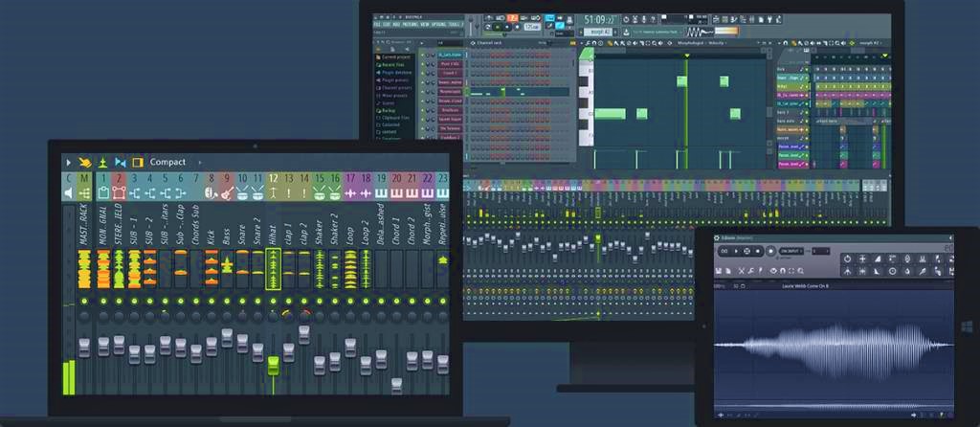
Task: Open the pattern selector next to the time display
Action: [x=599, y=32]
